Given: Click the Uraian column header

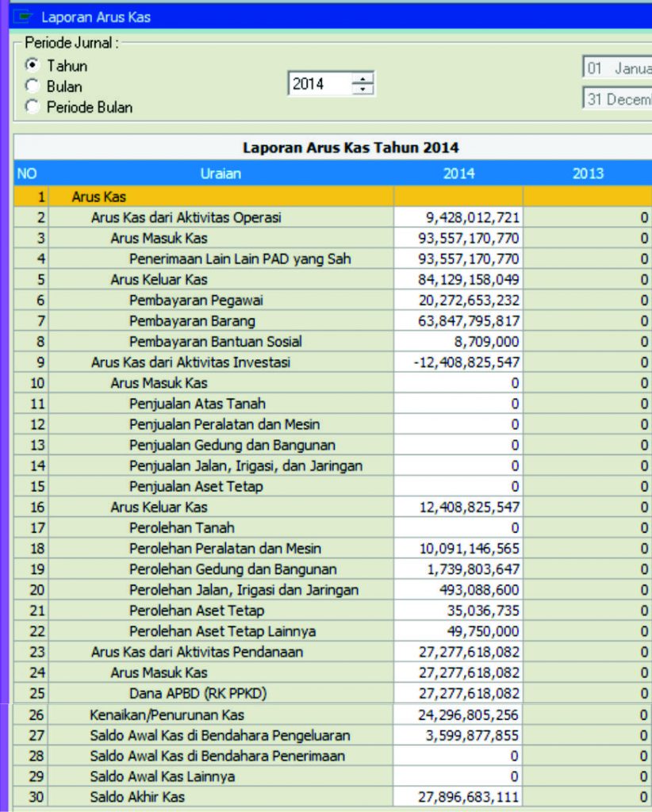Looking at the screenshot, I should click(x=221, y=174).
